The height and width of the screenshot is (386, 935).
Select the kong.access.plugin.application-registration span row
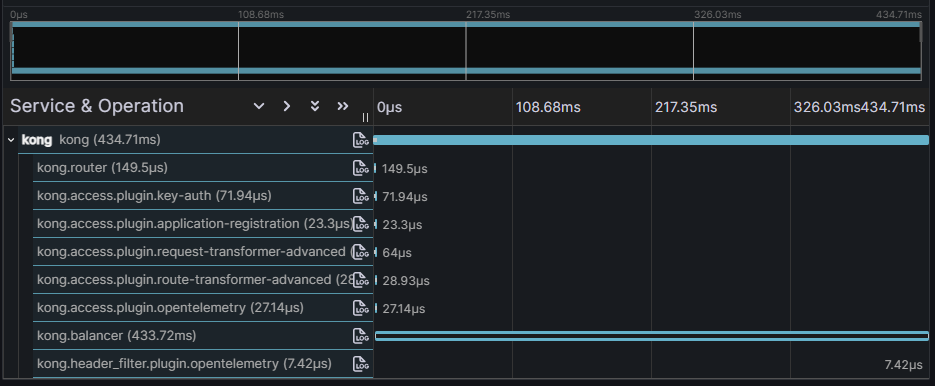(203, 224)
